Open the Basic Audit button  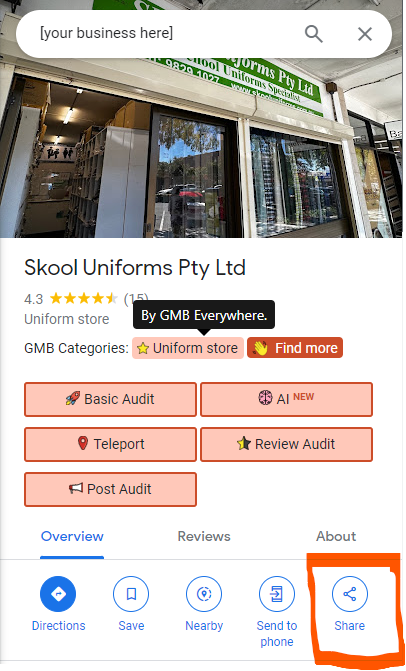pyautogui.click(x=110, y=399)
